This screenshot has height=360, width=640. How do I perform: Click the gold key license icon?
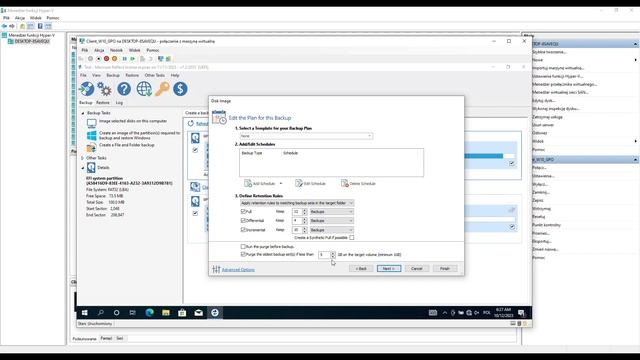162,89
